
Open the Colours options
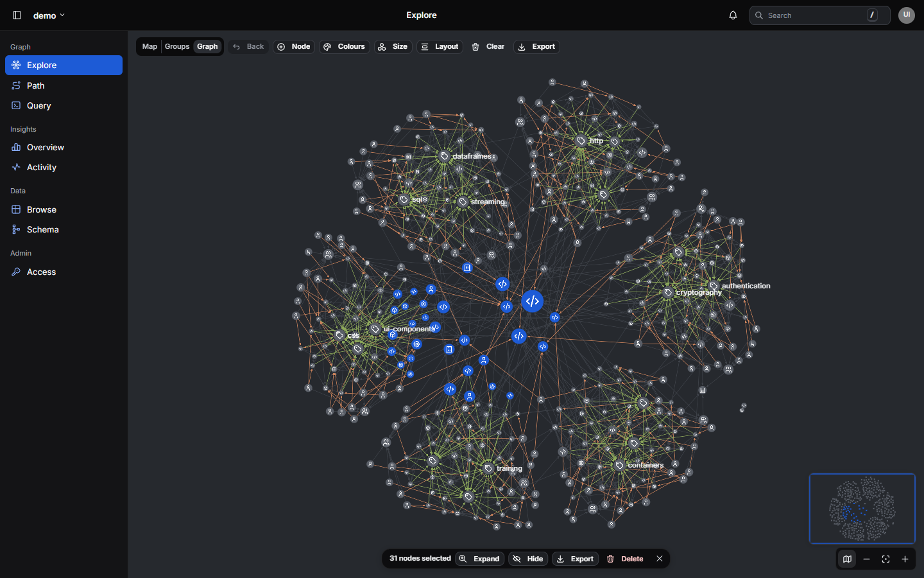click(x=345, y=47)
